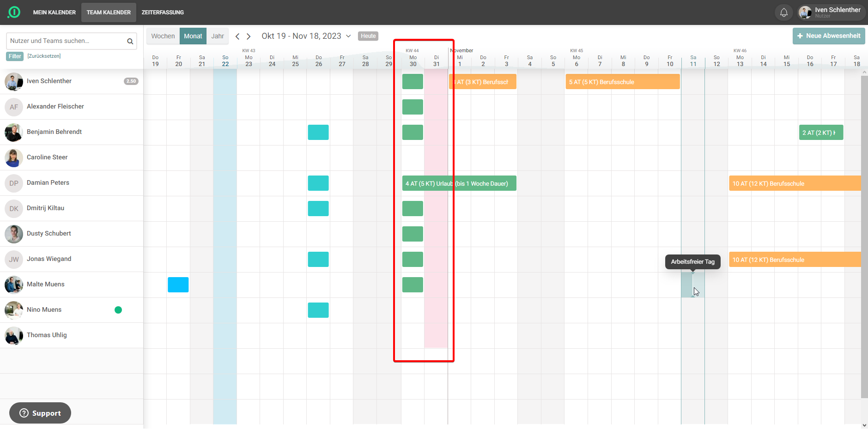The image size is (868, 430).
Task: Click the search magnifier icon
Action: pos(130,42)
